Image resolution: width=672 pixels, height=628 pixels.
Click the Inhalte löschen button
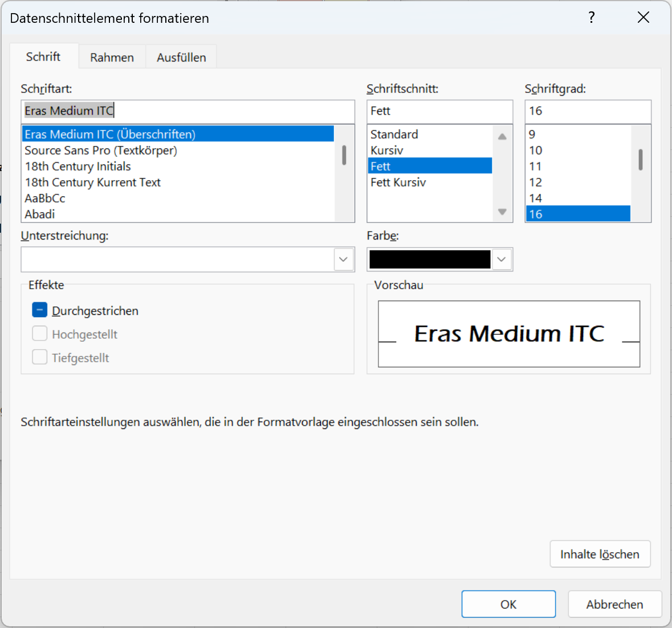600,554
